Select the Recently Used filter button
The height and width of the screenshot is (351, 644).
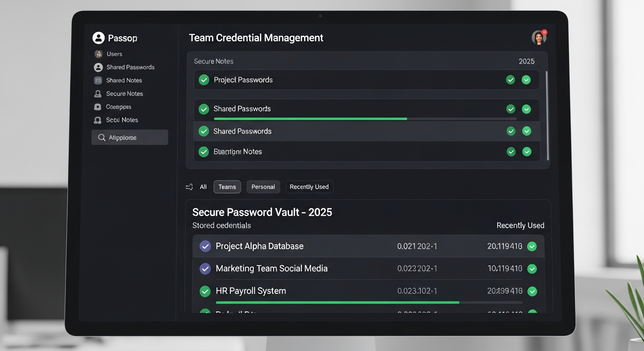[x=309, y=187]
